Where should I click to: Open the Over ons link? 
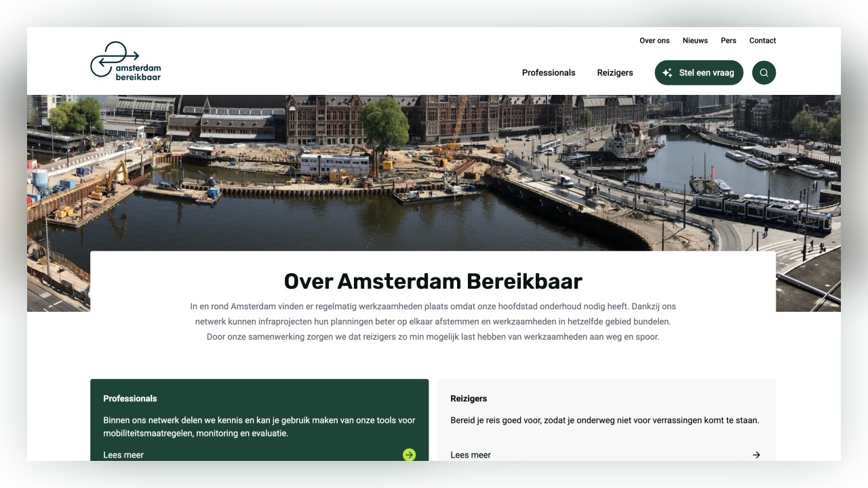pos(654,41)
